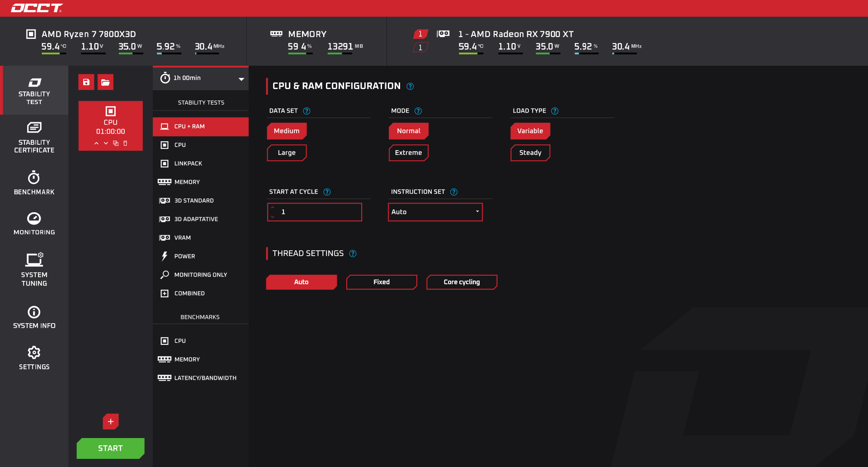Move the CPU test card down in the schedule
The height and width of the screenshot is (467, 868).
tap(106, 143)
